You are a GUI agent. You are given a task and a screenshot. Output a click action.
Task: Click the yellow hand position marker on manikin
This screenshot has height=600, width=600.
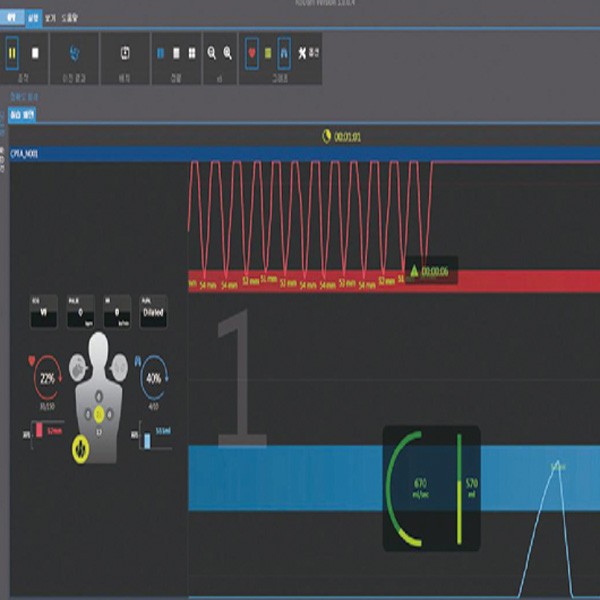click(82, 452)
